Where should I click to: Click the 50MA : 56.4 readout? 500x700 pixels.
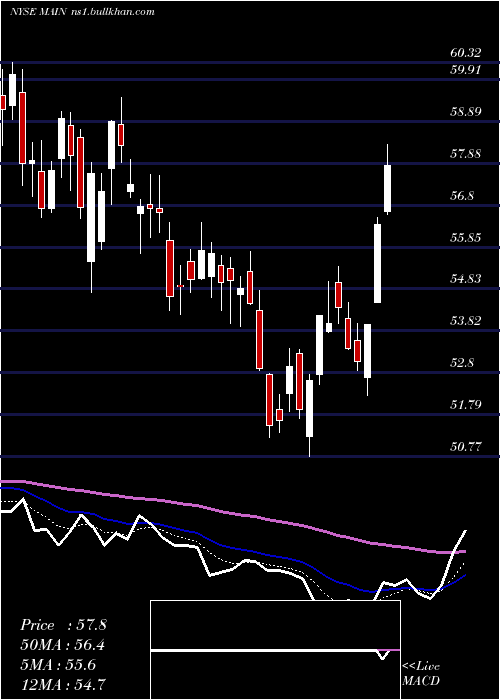63,645
